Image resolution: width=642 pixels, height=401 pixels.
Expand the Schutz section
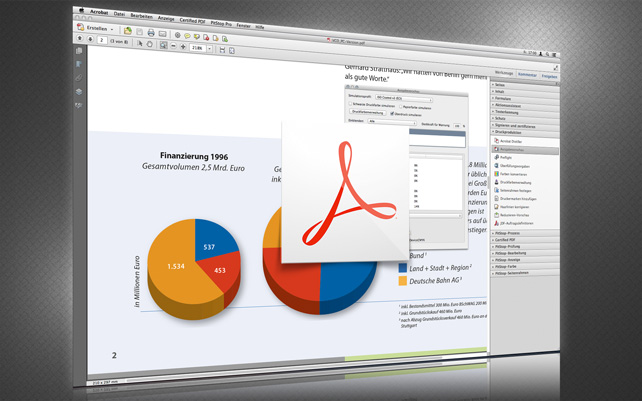coord(525,119)
